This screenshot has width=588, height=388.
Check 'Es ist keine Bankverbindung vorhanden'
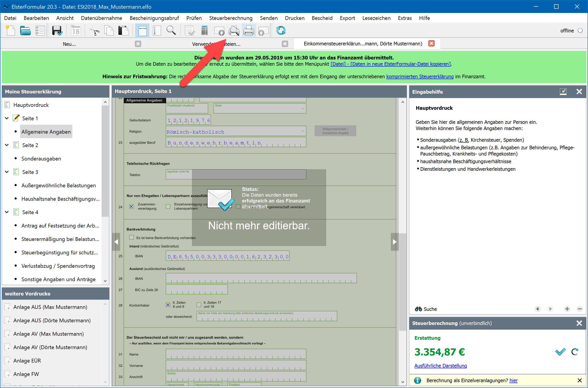pos(132,238)
